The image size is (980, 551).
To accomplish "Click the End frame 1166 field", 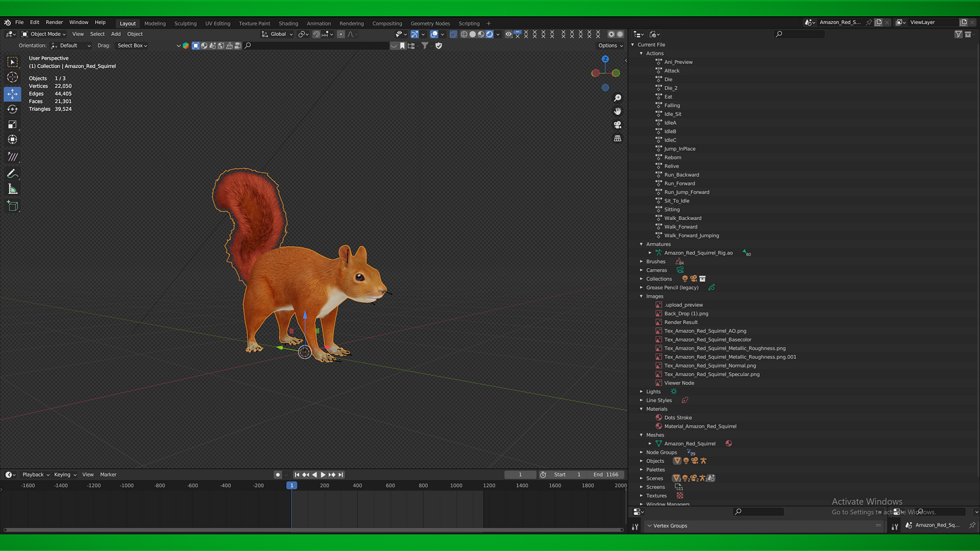I will (x=606, y=475).
